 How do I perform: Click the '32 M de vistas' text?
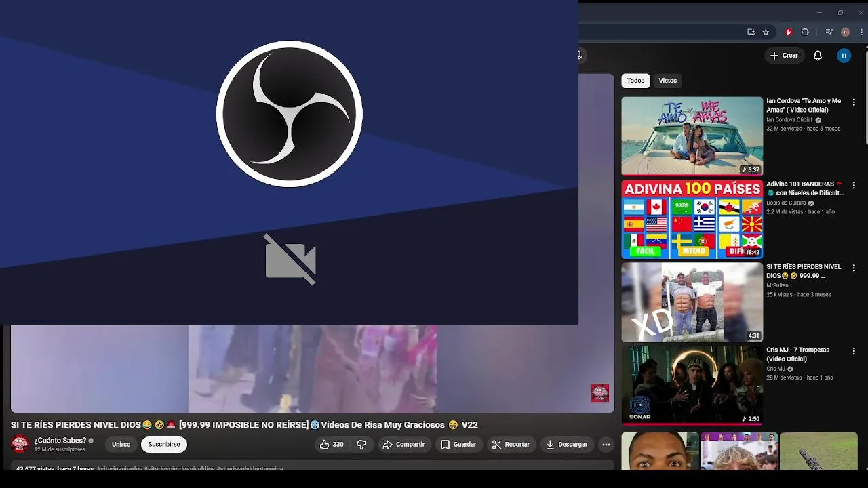[x=785, y=129]
